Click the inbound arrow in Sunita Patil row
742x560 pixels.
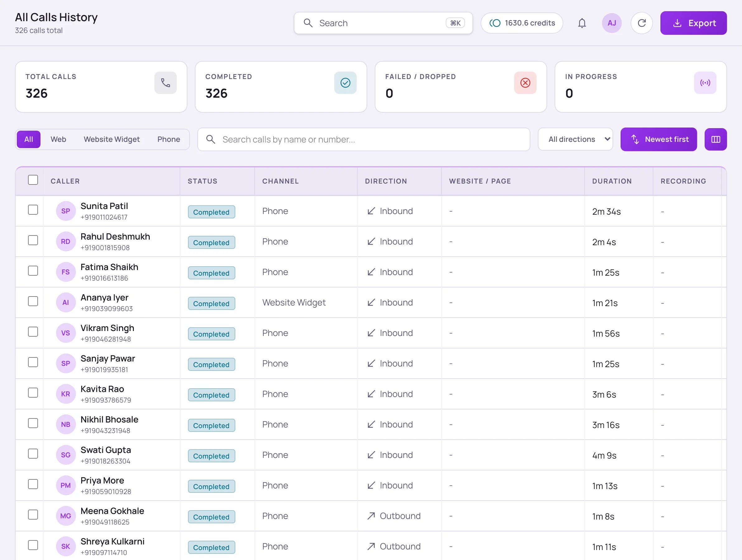(x=371, y=211)
